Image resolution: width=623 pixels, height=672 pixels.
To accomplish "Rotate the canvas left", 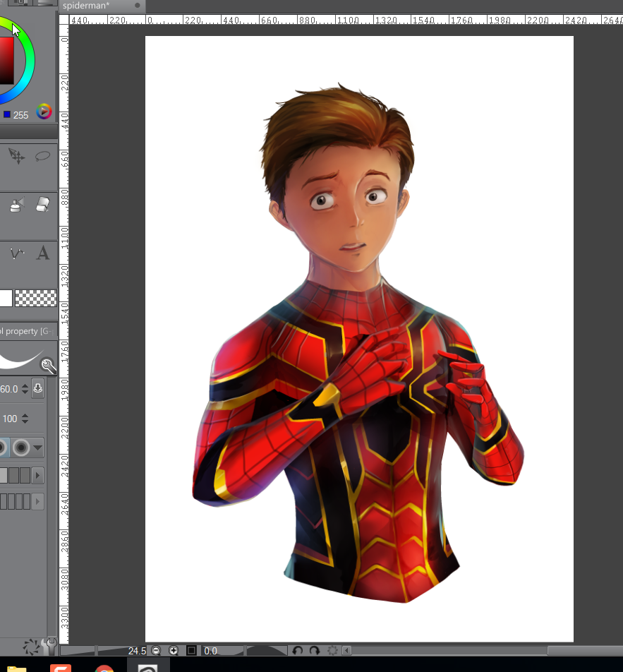I will click(297, 651).
